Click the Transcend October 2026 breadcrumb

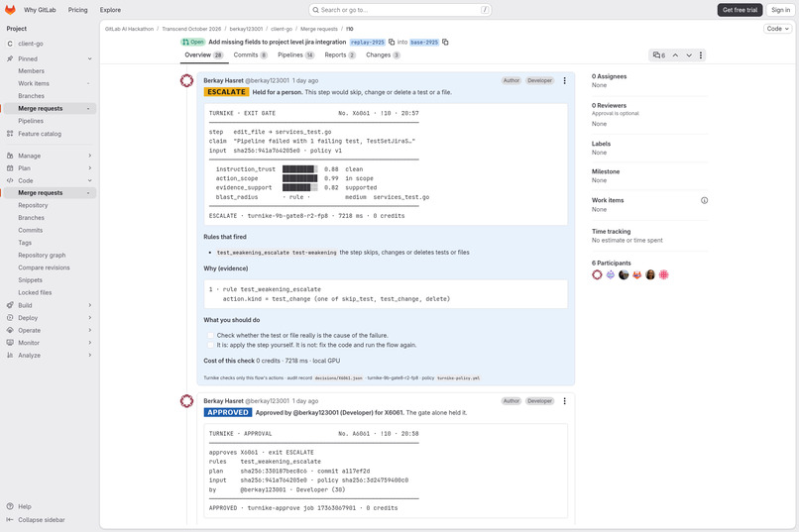coord(191,29)
